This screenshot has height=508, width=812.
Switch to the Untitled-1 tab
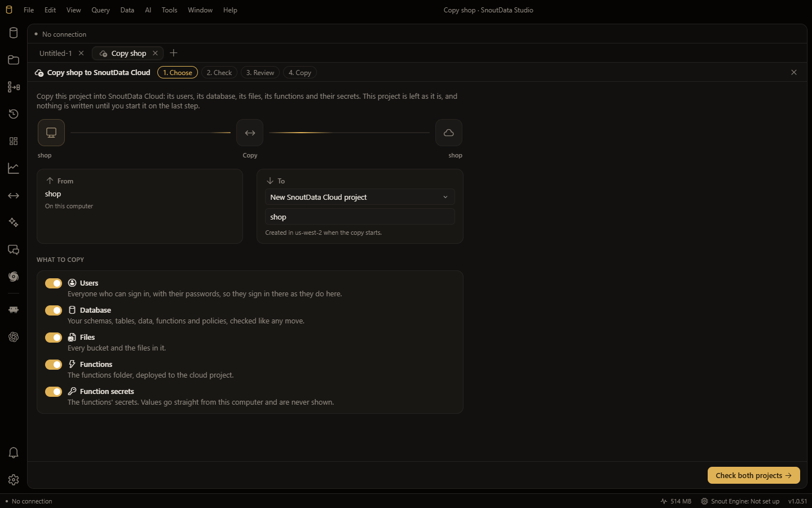click(x=56, y=53)
